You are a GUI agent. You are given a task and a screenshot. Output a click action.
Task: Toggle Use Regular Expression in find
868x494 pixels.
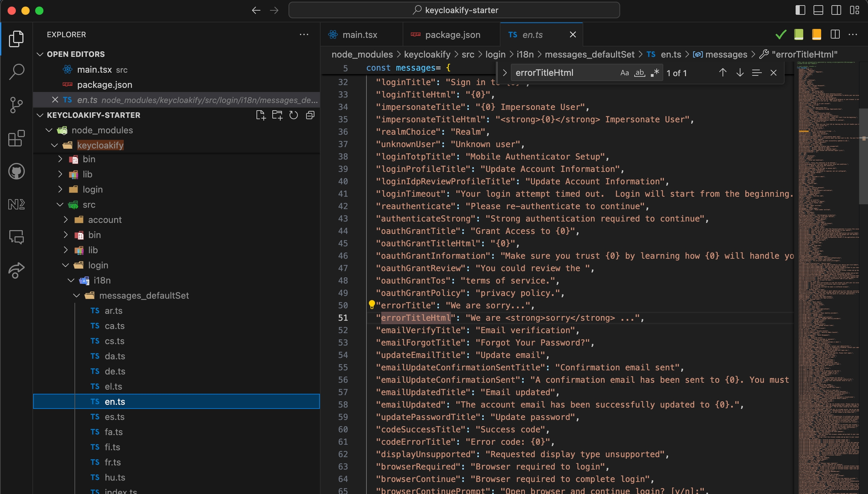point(655,73)
